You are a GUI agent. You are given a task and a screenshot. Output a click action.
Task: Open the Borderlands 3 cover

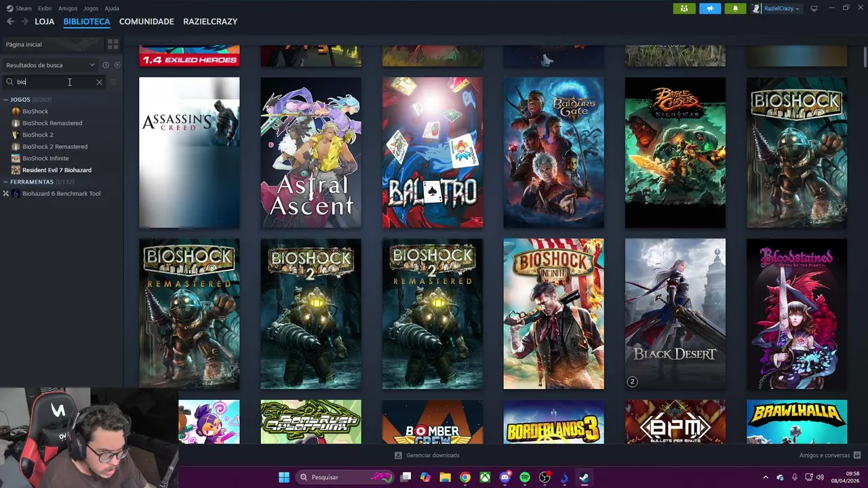[x=553, y=422]
